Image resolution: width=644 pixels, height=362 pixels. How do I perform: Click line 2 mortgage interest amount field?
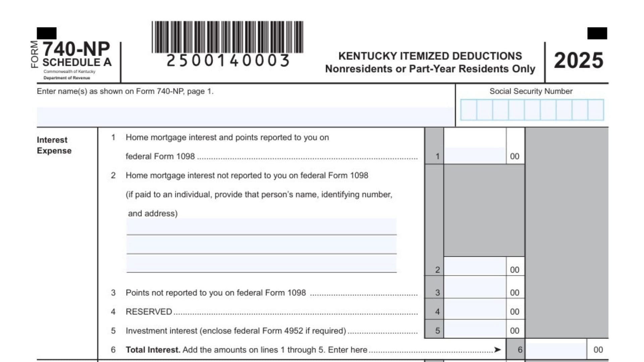coord(475,267)
